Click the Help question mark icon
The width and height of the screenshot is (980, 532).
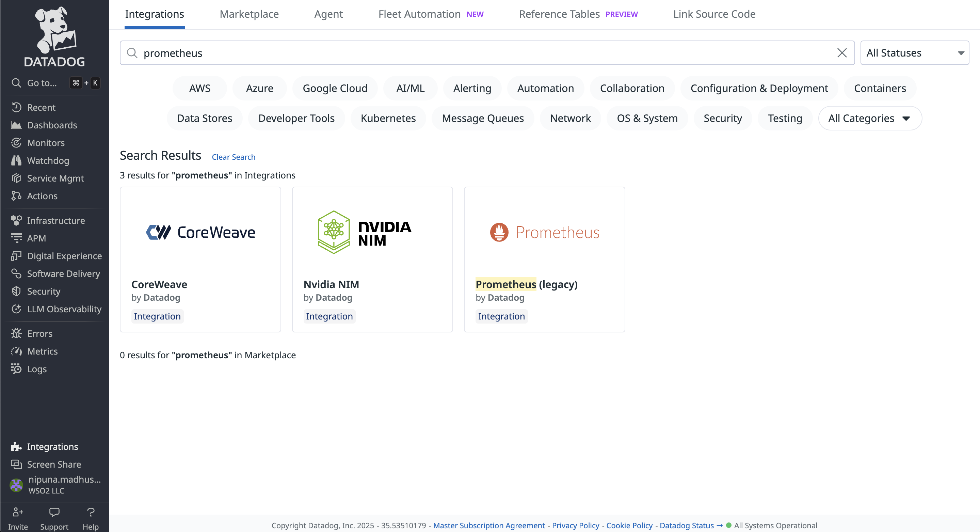pyautogui.click(x=91, y=512)
